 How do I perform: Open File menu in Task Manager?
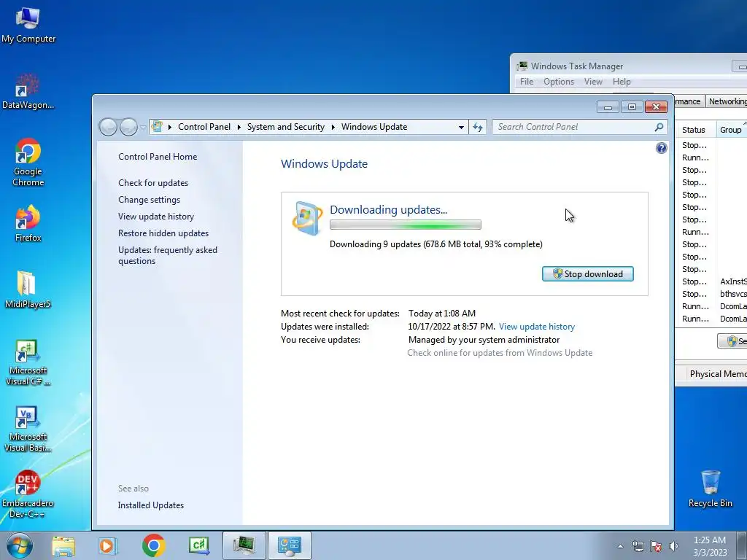pyautogui.click(x=527, y=82)
